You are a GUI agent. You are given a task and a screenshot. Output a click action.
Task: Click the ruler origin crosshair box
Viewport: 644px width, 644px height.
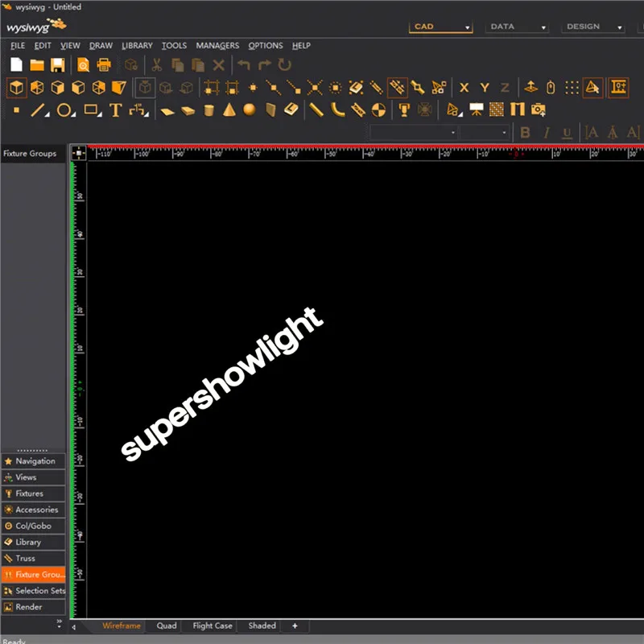click(78, 153)
